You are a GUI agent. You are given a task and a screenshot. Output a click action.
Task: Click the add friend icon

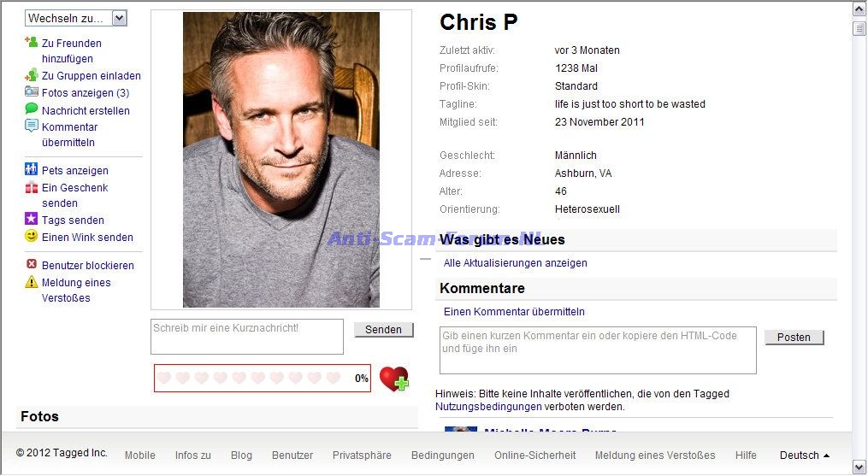32,42
